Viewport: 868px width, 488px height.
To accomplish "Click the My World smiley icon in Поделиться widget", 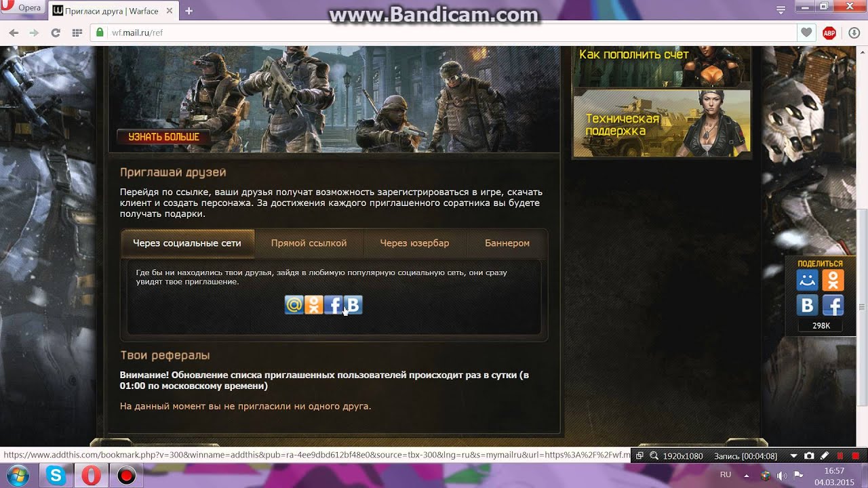I will coord(808,280).
